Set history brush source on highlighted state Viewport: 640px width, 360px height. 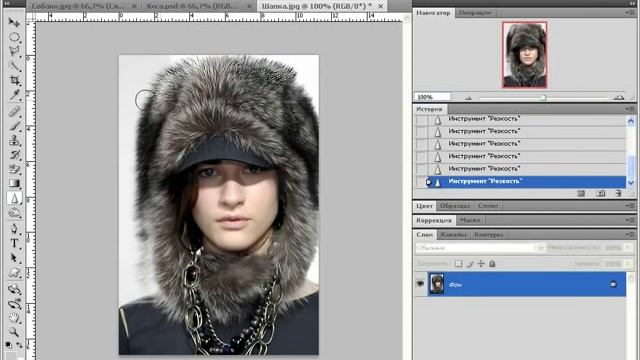421,182
